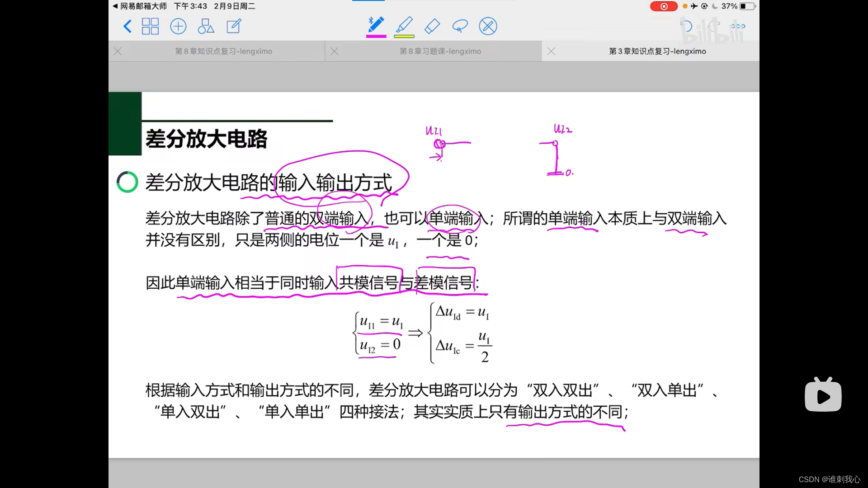
Task: Go back with the blue chevron arrow
Action: point(127,26)
